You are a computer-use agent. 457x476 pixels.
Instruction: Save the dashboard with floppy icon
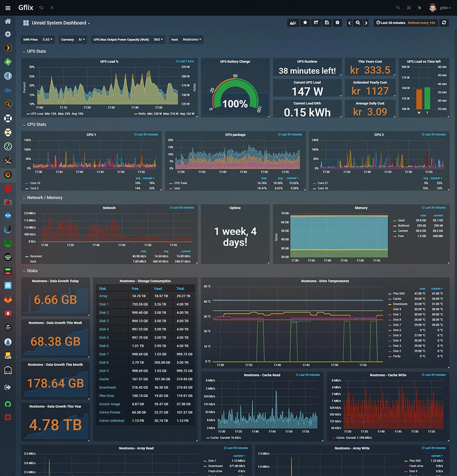tap(327, 23)
